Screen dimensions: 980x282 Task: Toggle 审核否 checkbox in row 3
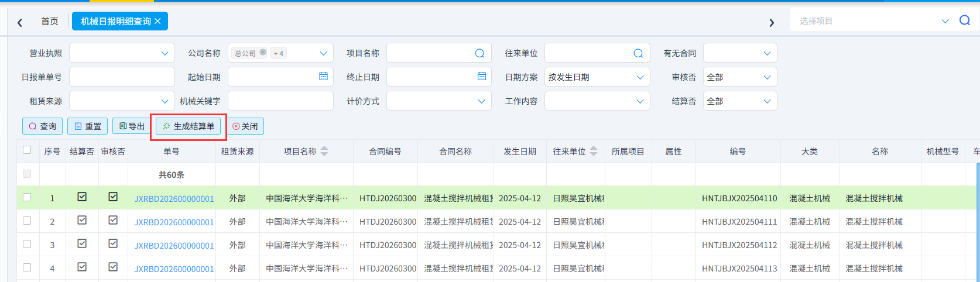113,243
